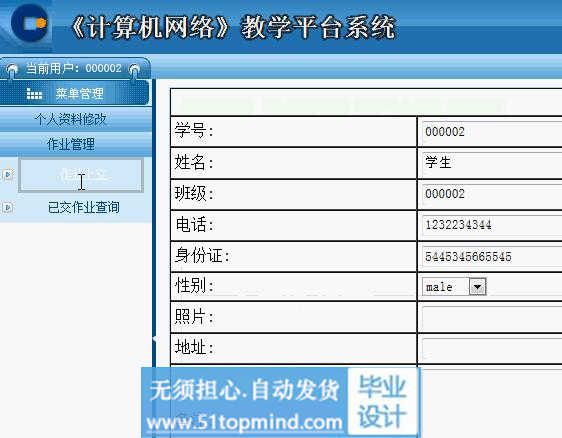
Task: Click the empty 地址 address field
Action: (492, 348)
